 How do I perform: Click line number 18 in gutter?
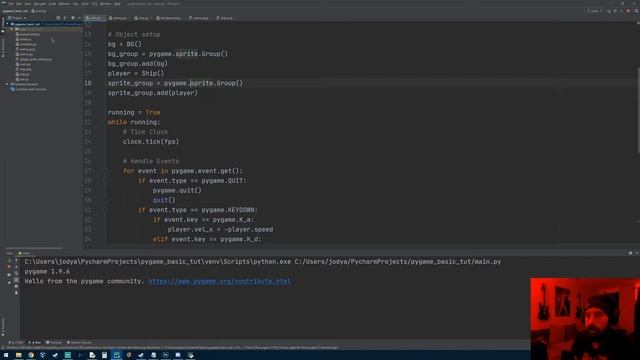[x=88, y=83]
